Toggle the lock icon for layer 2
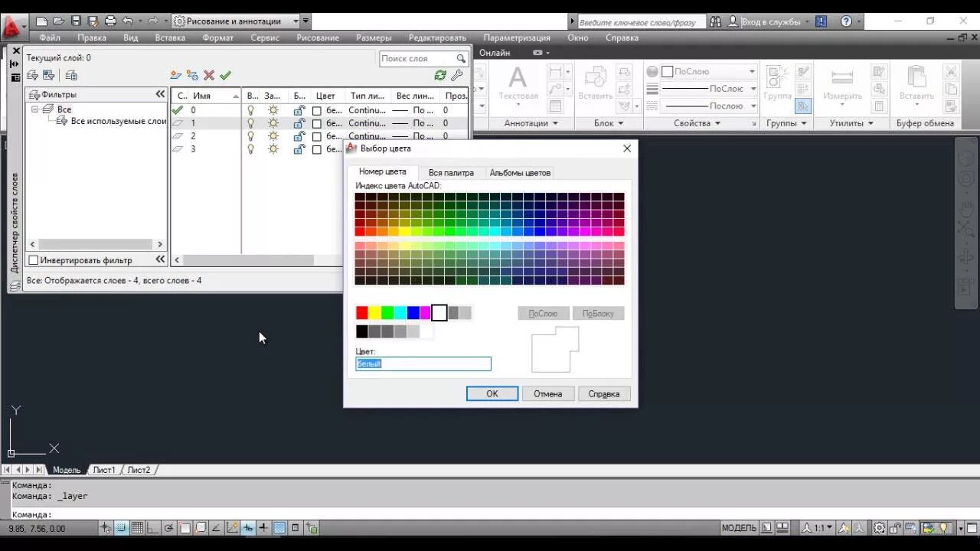 point(299,136)
